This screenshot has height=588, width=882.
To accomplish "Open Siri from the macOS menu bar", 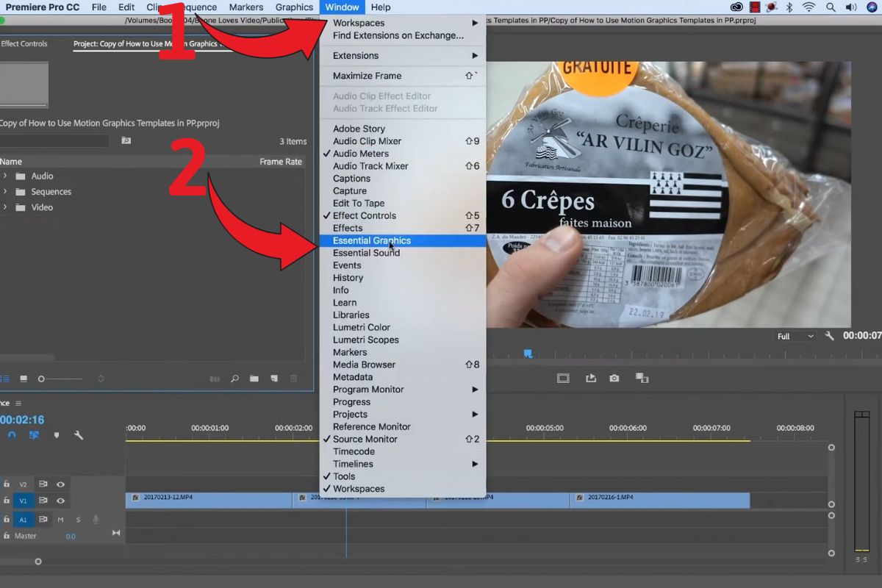I will 872,7.
